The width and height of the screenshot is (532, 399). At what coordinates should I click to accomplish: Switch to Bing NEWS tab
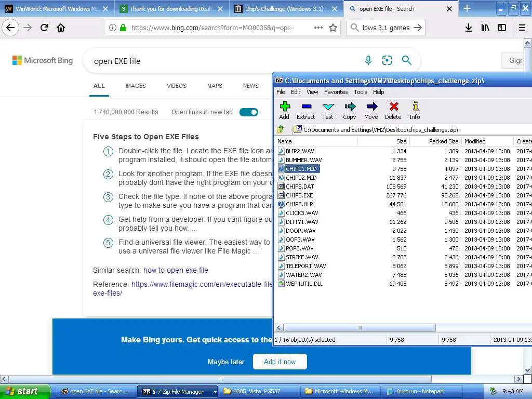251,86
